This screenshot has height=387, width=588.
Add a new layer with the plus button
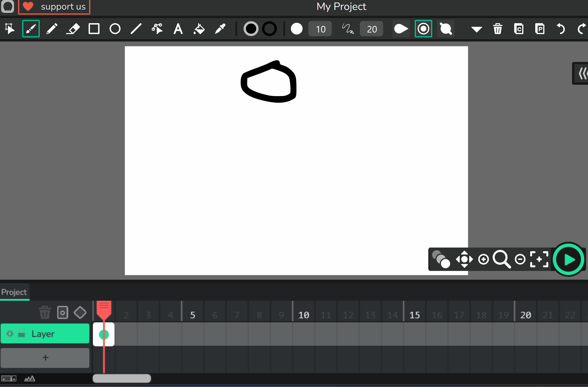pyautogui.click(x=45, y=358)
